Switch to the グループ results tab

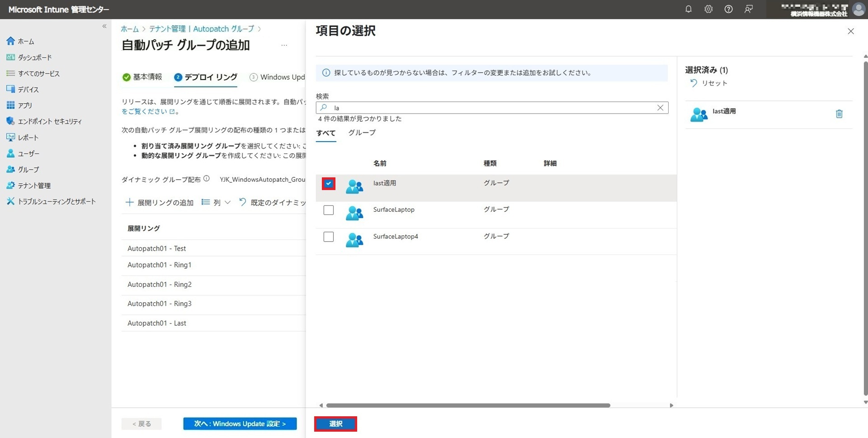click(x=362, y=133)
